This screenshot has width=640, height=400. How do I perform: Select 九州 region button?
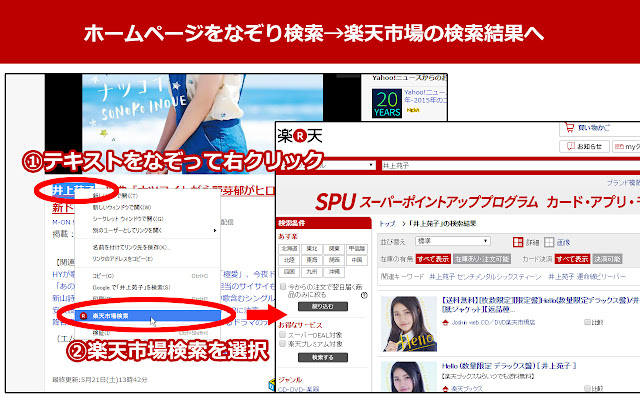[312, 271]
